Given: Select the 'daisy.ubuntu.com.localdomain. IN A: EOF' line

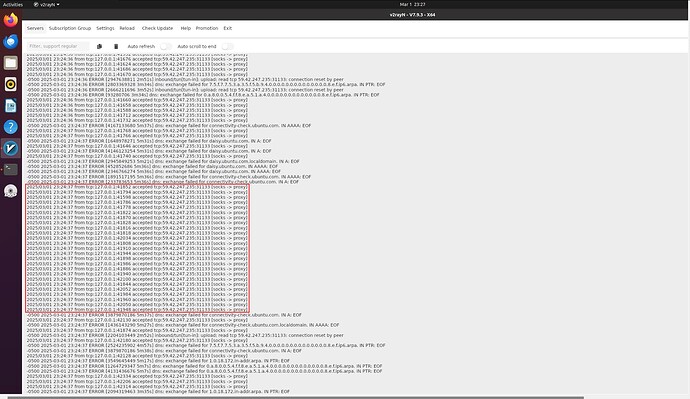Looking at the screenshot, I should [x=163, y=161].
